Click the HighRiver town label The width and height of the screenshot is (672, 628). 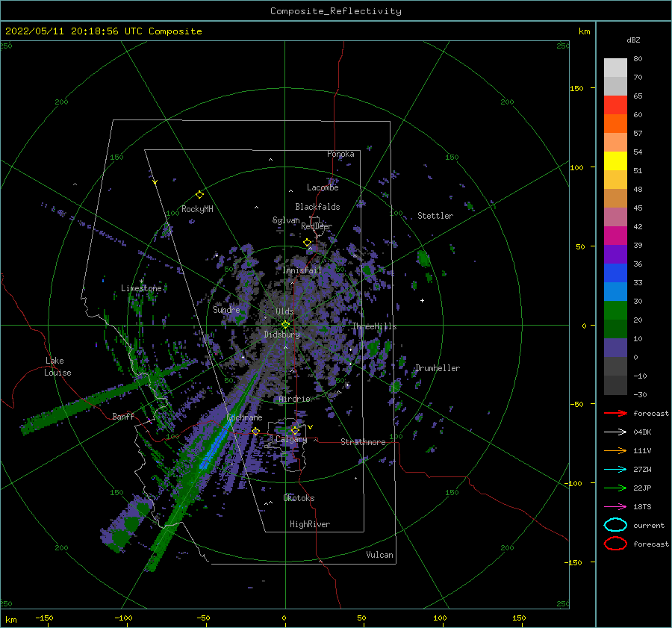coord(310,524)
